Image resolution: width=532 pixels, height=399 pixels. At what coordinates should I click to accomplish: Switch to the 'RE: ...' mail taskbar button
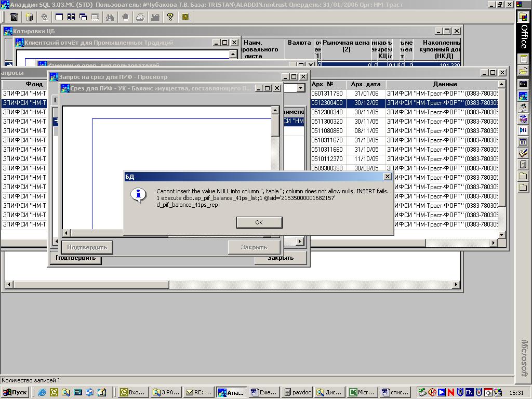tap(198, 393)
